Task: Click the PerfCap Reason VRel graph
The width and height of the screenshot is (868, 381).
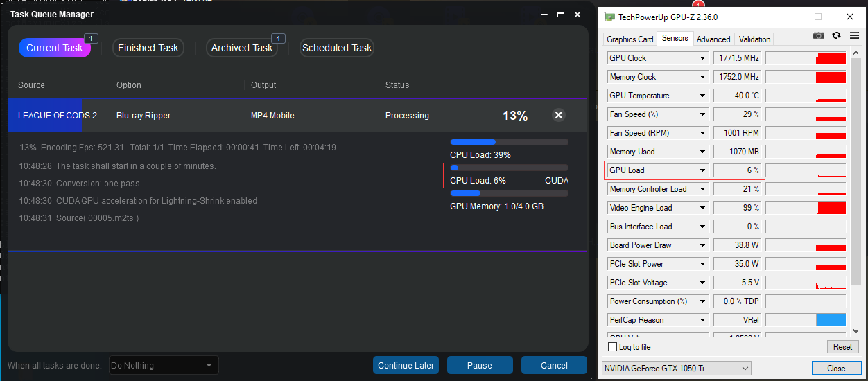Action: pos(806,320)
